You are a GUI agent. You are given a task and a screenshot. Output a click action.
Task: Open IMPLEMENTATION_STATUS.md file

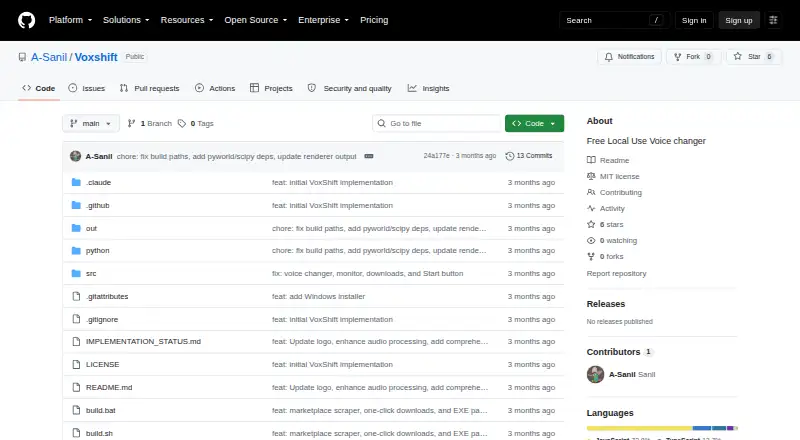tap(143, 341)
